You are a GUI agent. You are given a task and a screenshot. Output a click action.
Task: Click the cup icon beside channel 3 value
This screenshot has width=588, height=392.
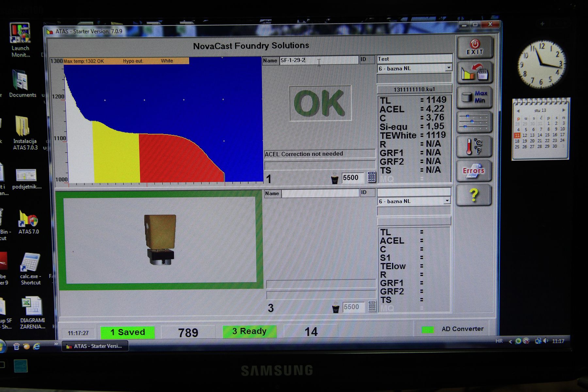335,308
